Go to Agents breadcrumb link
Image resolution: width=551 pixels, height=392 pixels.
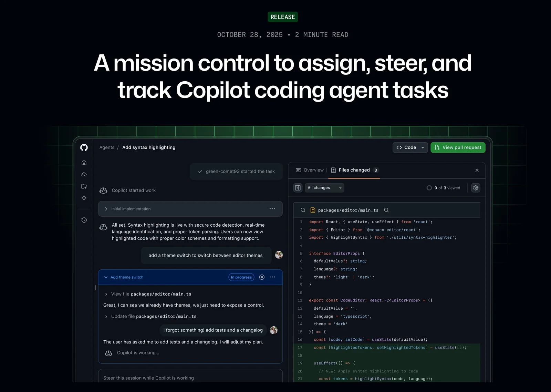point(107,147)
